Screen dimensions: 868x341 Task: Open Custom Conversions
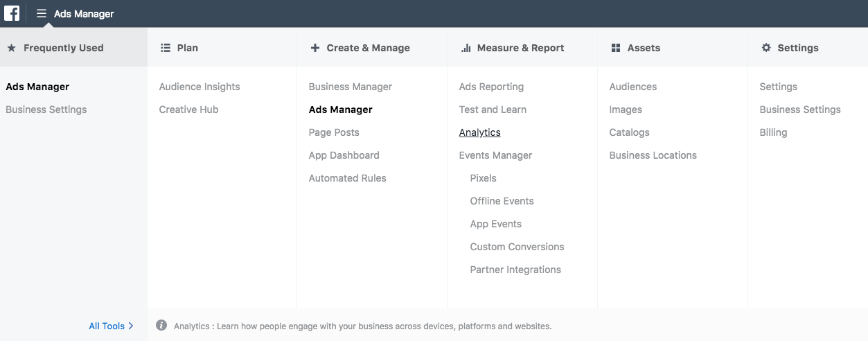(x=517, y=247)
